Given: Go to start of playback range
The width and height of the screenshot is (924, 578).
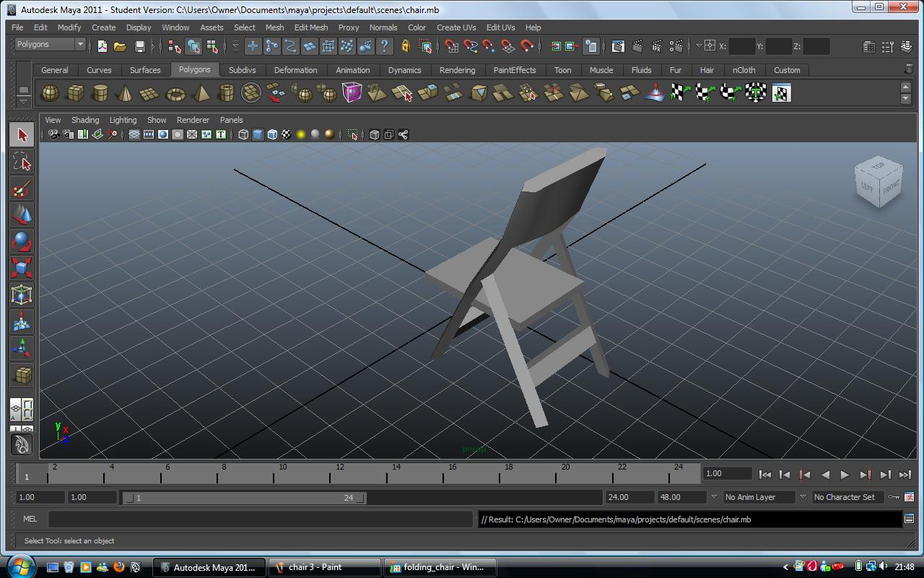Looking at the screenshot, I should coord(765,475).
